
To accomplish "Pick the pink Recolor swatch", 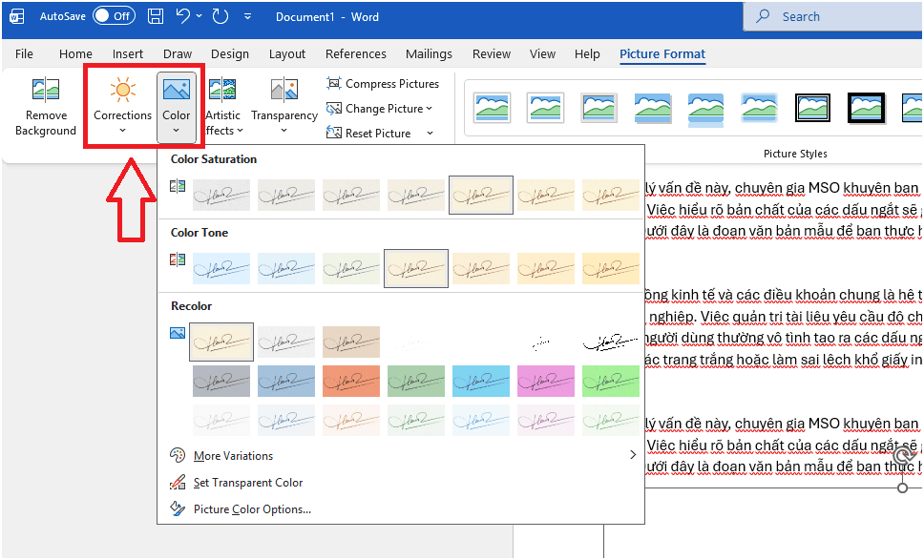I will [545, 382].
